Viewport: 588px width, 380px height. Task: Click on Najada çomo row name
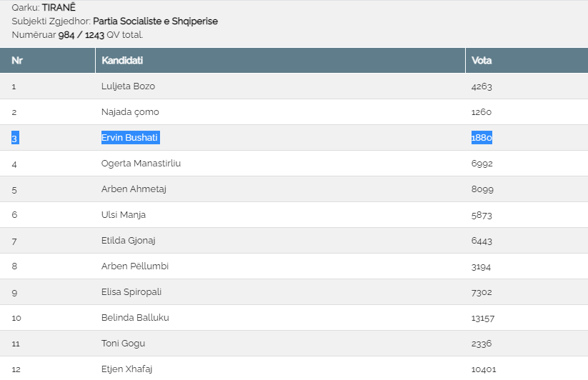coord(130,112)
